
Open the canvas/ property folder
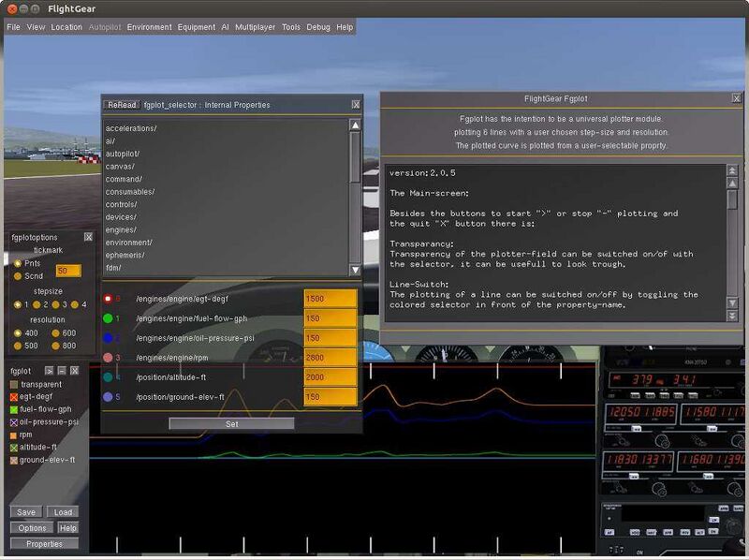pos(120,167)
